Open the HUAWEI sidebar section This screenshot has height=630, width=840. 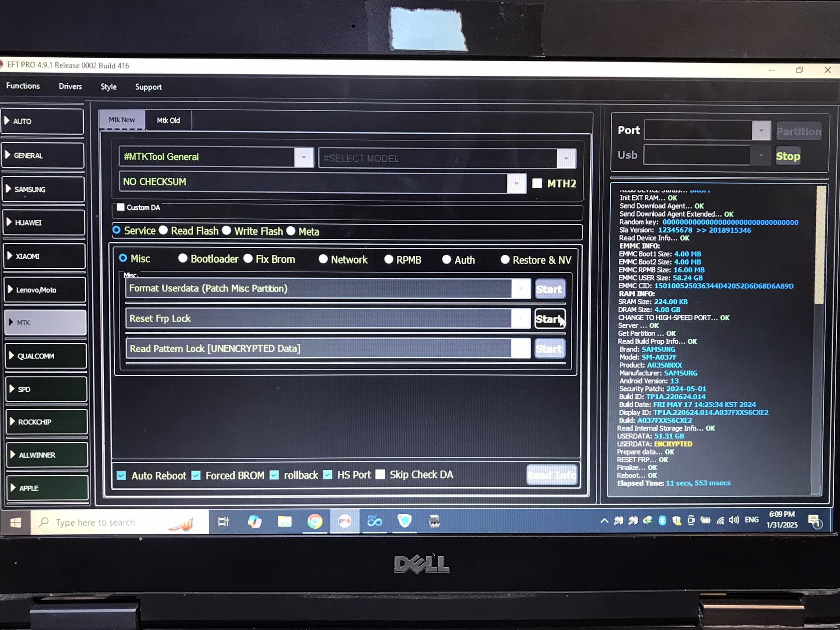[44, 223]
